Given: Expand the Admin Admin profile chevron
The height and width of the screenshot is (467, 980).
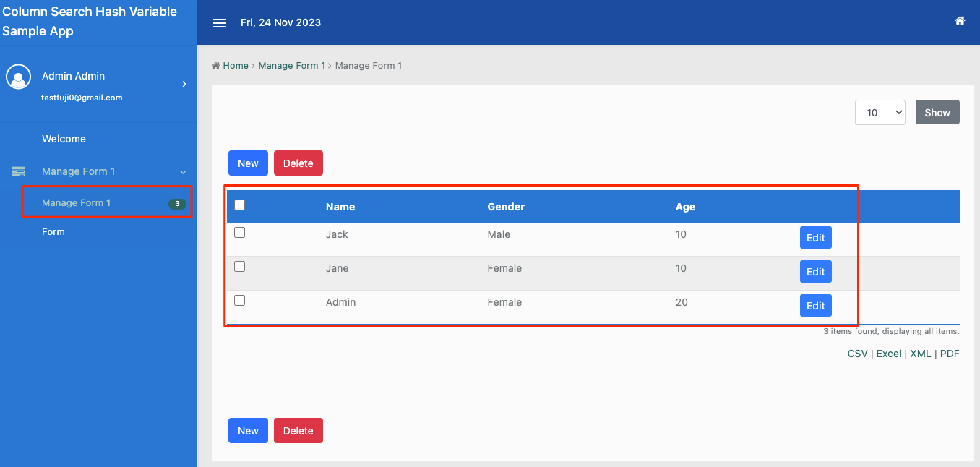Looking at the screenshot, I should 184,85.
